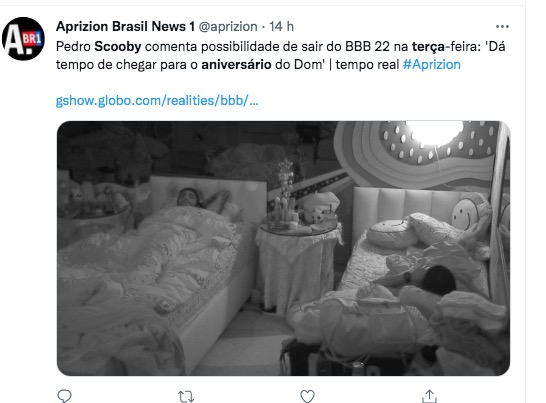Open the night-vision bedroom photo
The width and height of the screenshot is (546, 403).
pyautogui.click(x=283, y=248)
